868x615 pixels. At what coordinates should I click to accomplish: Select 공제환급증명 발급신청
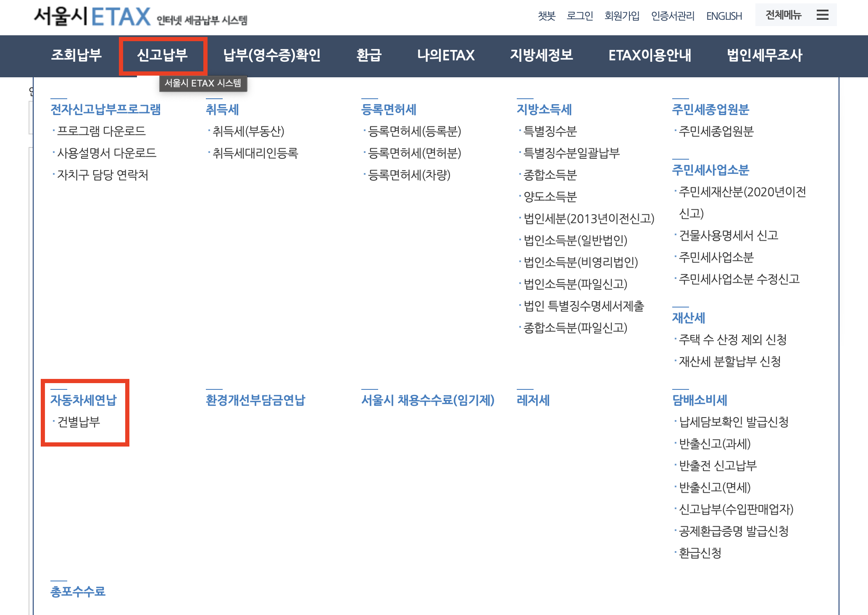(734, 531)
